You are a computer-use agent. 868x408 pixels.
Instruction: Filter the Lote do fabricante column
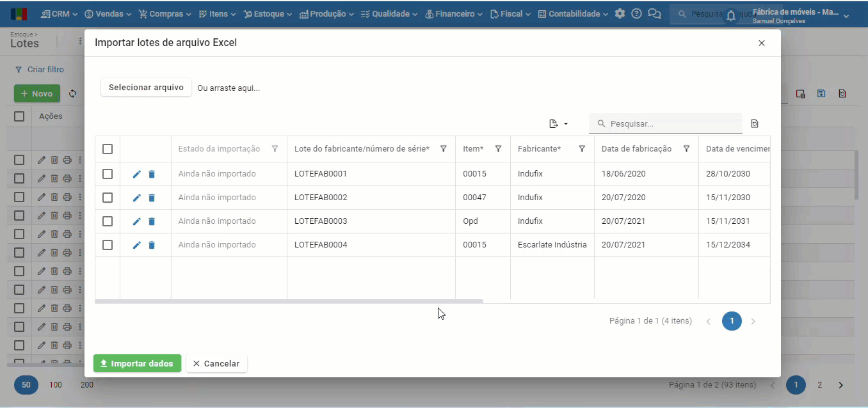tap(443, 149)
